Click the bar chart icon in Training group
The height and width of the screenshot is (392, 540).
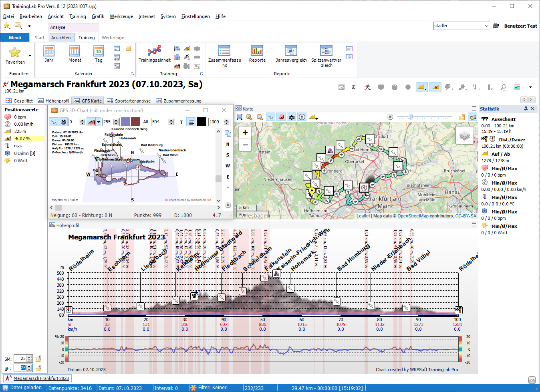[177, 57]
